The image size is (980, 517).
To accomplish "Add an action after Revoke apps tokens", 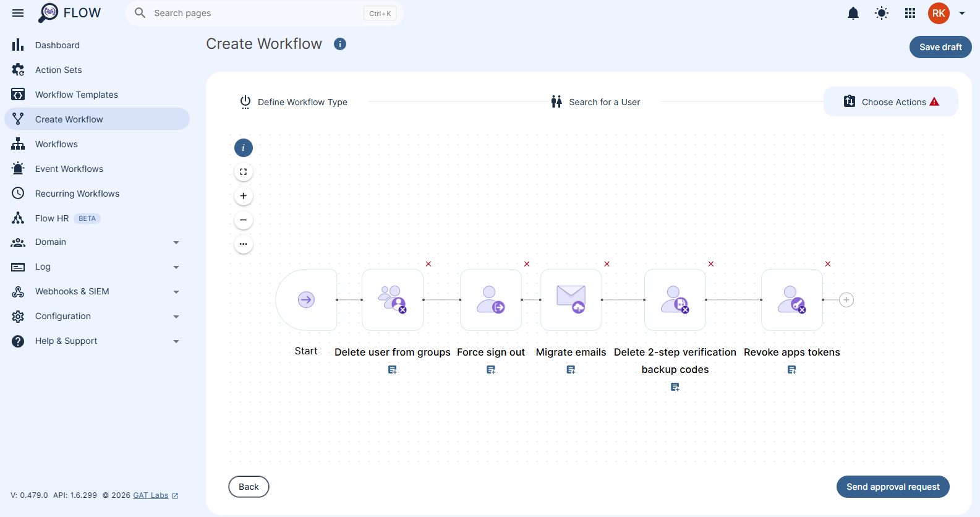I will coord(846,300).
